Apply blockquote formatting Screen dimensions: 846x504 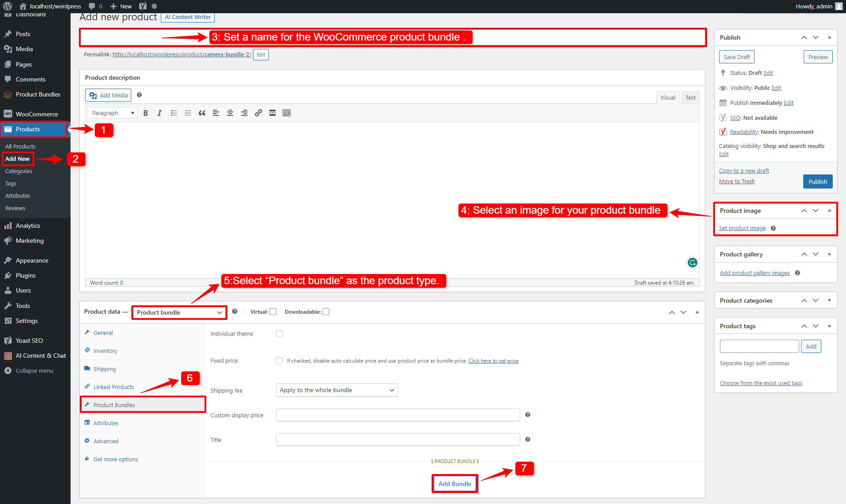point(202,113)
